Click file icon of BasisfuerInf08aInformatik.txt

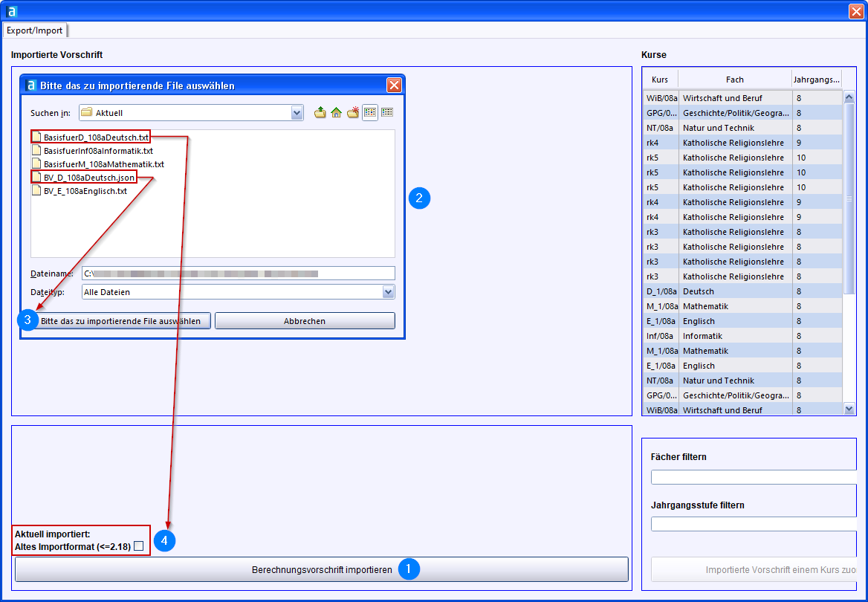point(36,150)
